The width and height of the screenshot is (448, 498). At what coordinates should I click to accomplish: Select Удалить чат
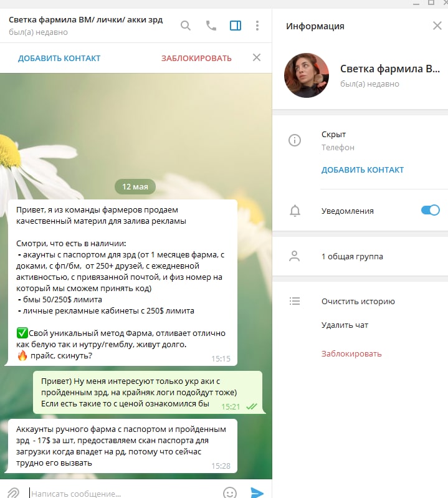[345, 325]
